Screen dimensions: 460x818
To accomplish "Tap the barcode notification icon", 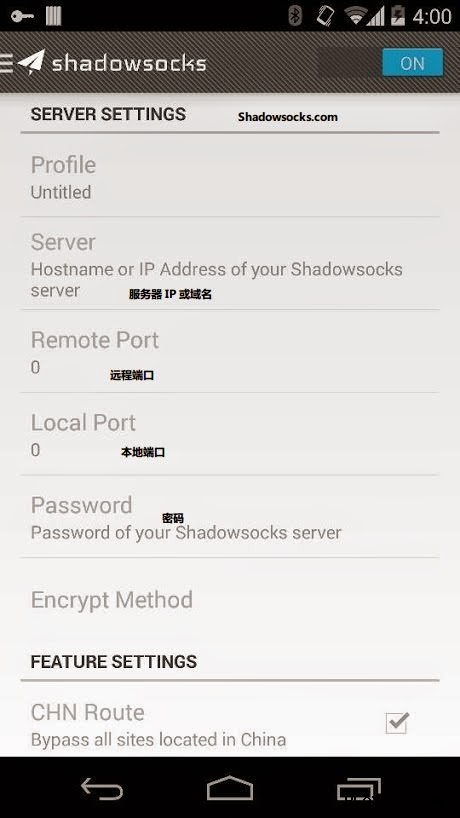I will pyautogui.click(x=53, y=16).
